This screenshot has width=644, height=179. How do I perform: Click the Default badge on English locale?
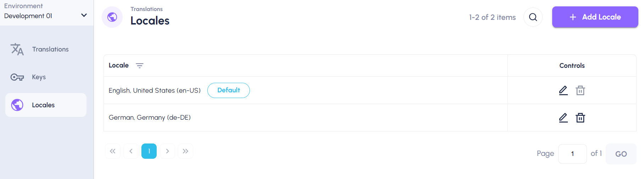point(229,90)
